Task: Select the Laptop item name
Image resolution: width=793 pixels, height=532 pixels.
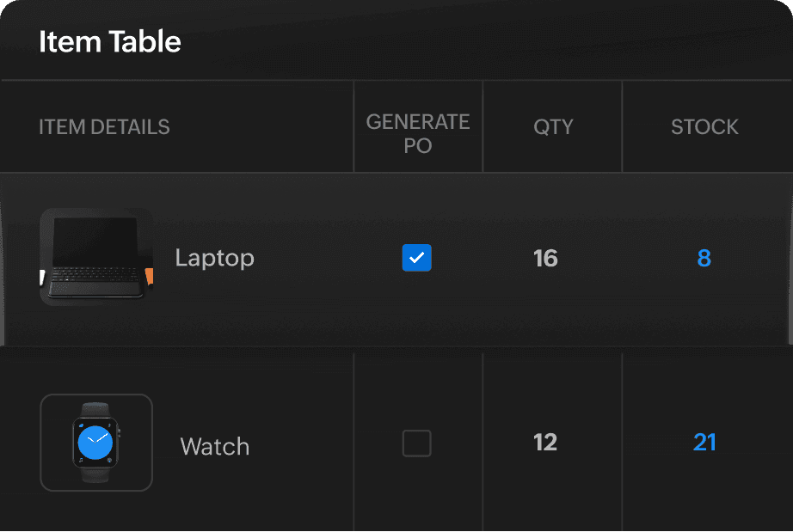Action: click(214, 258)
